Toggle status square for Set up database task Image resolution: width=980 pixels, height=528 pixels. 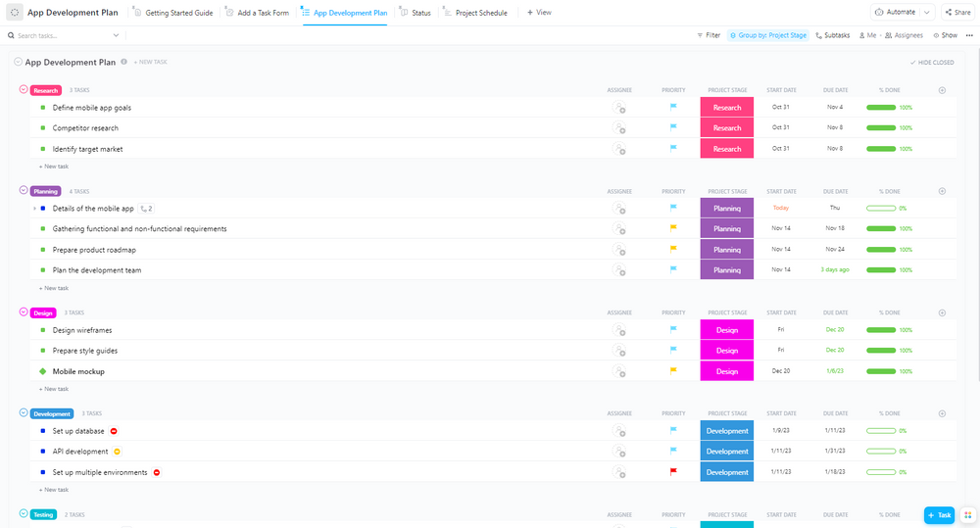pyautogui.click(x=43, y=431)
